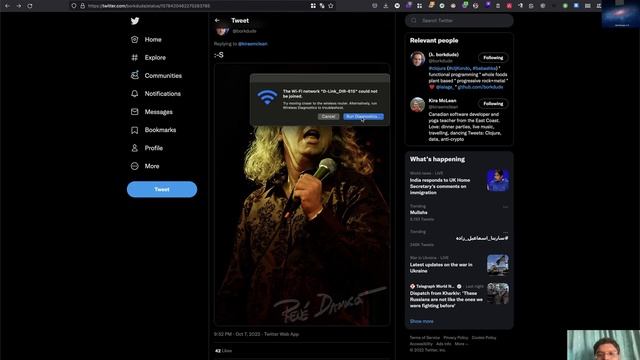
Task: Click the browser forward button
Action: tap(18, 6)
